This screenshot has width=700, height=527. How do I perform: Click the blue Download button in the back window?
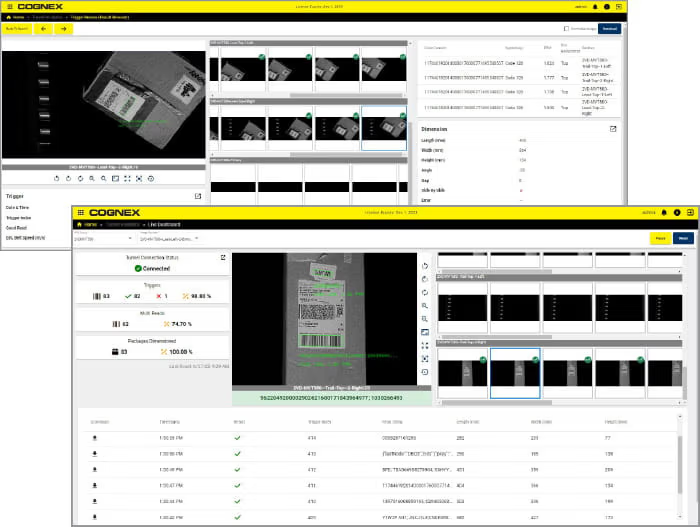pos(610,29)
